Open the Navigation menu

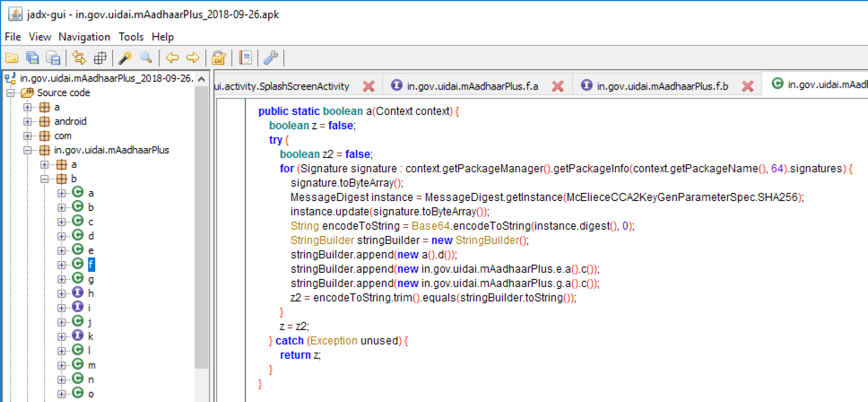[84, 37]
